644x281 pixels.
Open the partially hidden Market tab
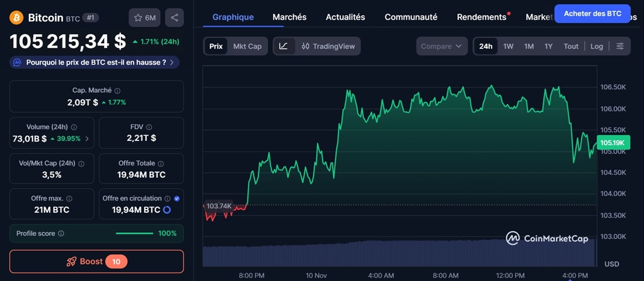pos(539,17)
